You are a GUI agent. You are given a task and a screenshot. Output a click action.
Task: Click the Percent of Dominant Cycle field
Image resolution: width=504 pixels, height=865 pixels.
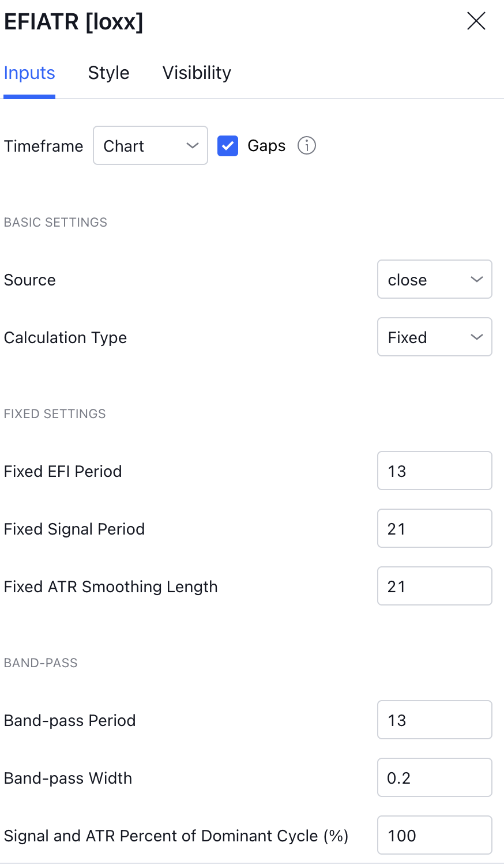(434, 836)
